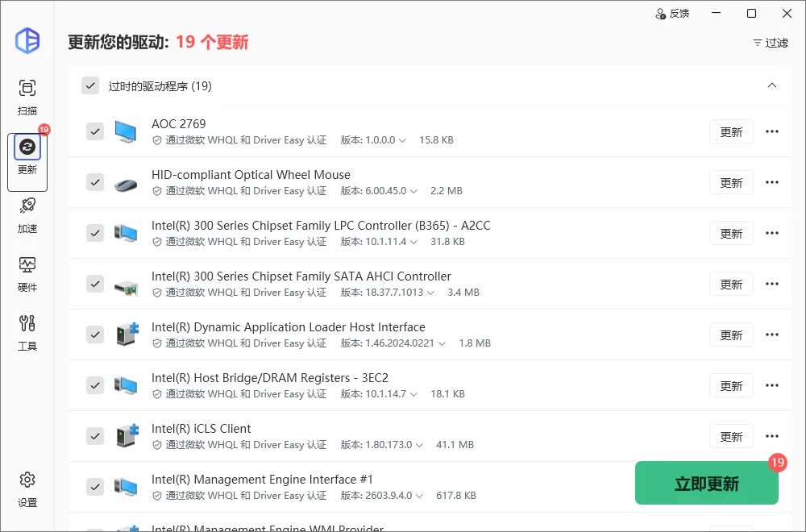
Task: Uncheck the AOC 2769 driver checkbox
Action: [x=95, y=131]
